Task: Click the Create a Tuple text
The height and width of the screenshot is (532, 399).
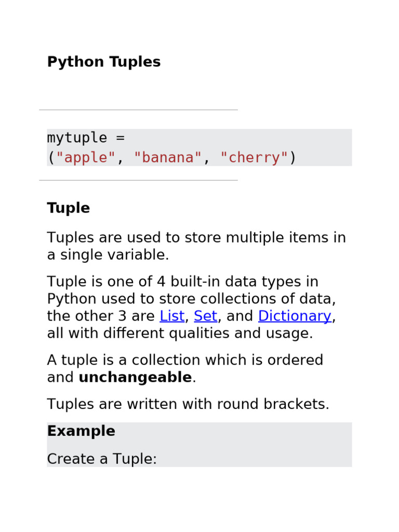Action: click(x=102, y=459)
